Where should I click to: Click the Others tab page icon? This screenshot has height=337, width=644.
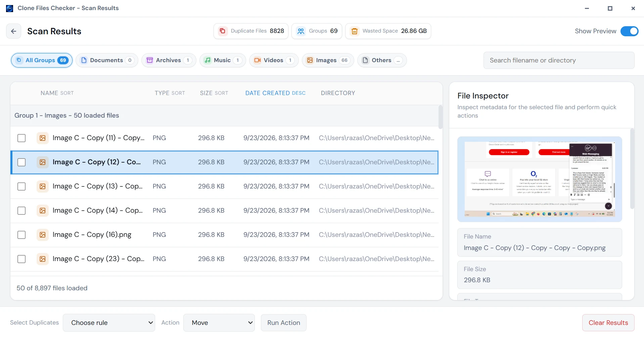[365, 60]
